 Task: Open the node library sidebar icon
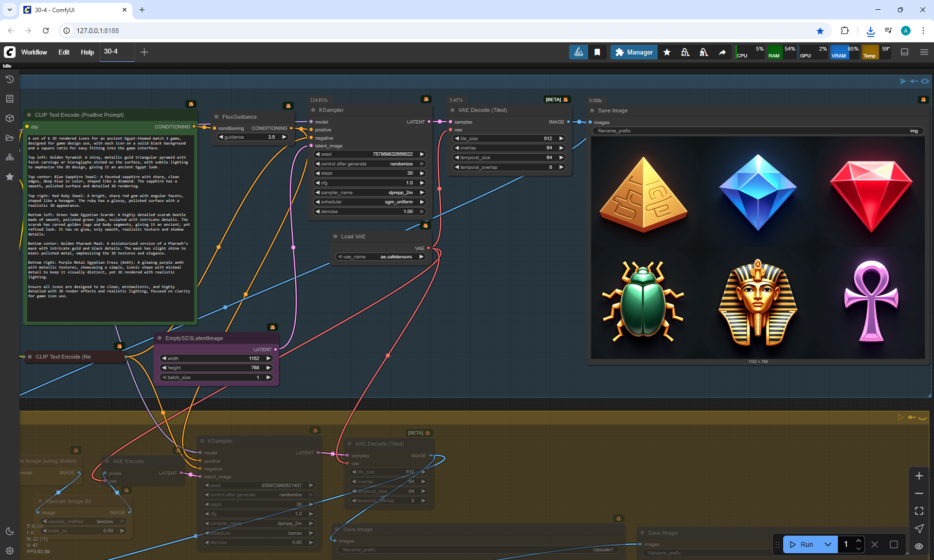[x=10, y=99]
